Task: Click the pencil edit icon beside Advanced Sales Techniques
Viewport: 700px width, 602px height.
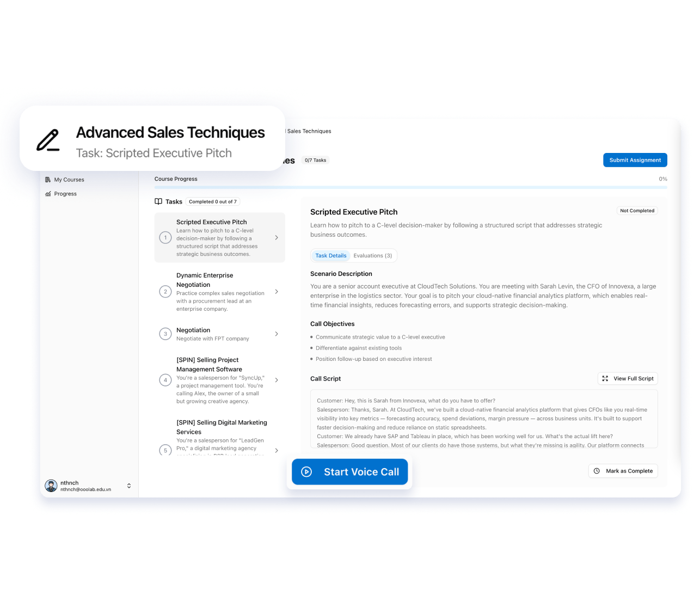Action: [x=48, y=140]
